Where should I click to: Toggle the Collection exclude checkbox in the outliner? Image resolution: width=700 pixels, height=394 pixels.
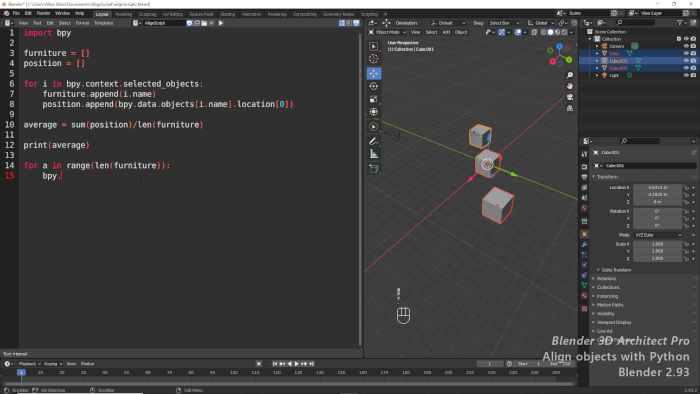tap(679, 39)
